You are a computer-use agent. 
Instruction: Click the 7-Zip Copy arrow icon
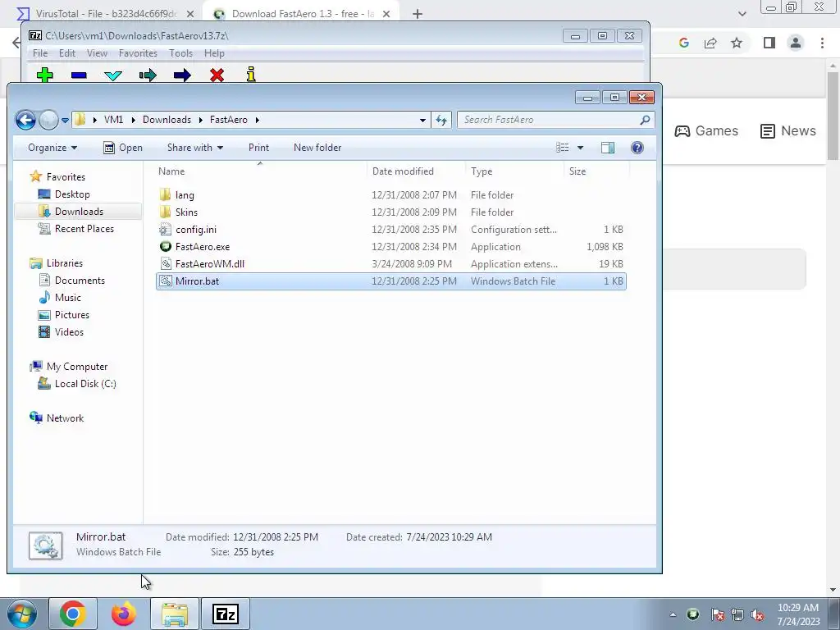[x=148, y=75]
